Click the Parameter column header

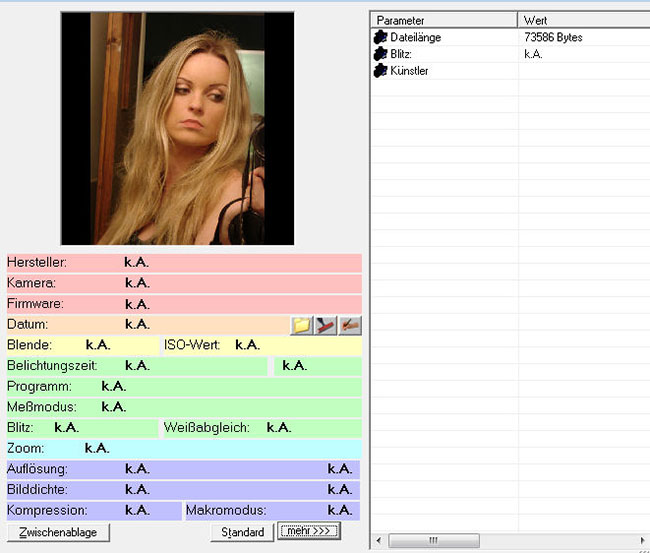[x=444, y=20]
